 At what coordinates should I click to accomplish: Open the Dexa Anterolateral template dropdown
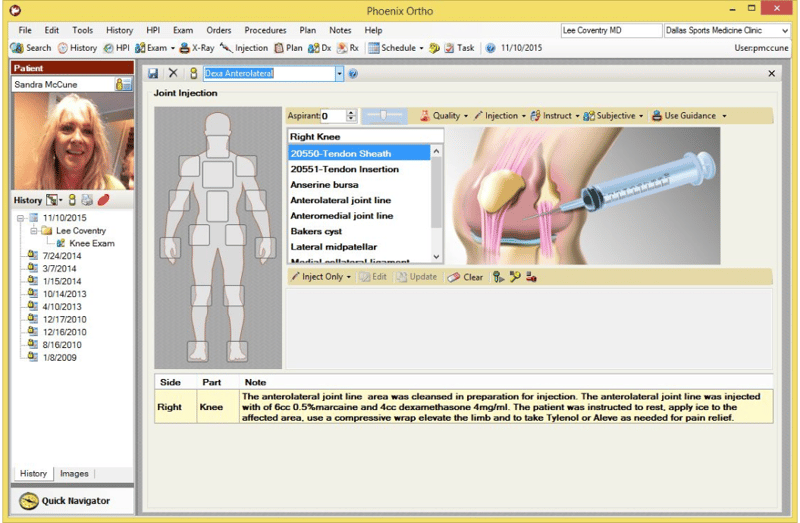(339, 73)
